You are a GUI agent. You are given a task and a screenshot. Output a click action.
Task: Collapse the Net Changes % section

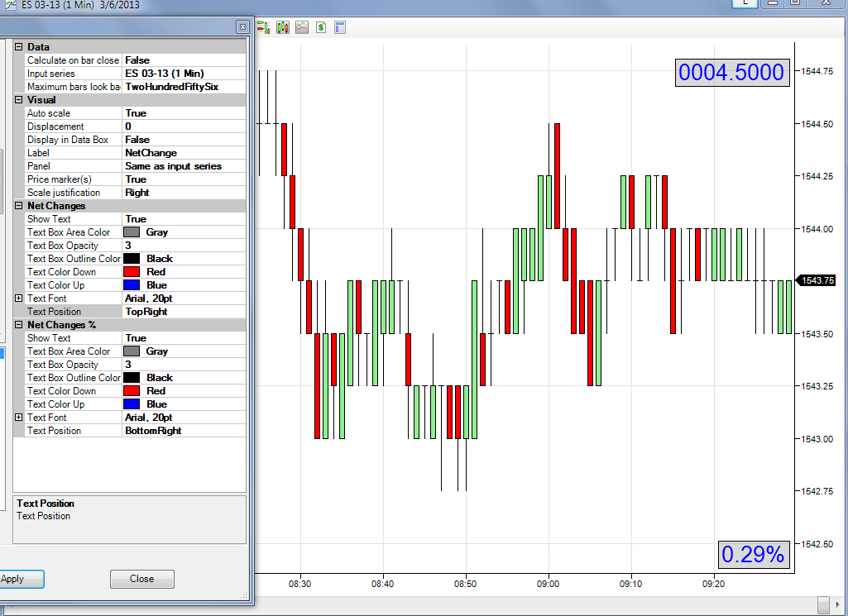pyautogui.click(x=18, y=325)
